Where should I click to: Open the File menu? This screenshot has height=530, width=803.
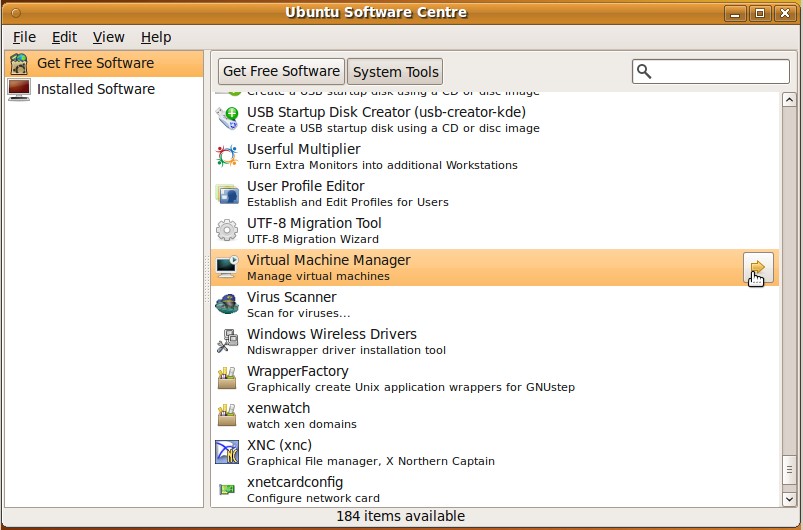24,37
